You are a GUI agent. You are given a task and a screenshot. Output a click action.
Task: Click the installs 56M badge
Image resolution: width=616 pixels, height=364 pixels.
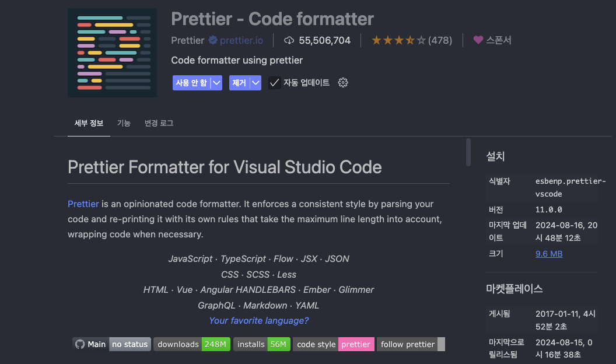[x=263, y=344]
